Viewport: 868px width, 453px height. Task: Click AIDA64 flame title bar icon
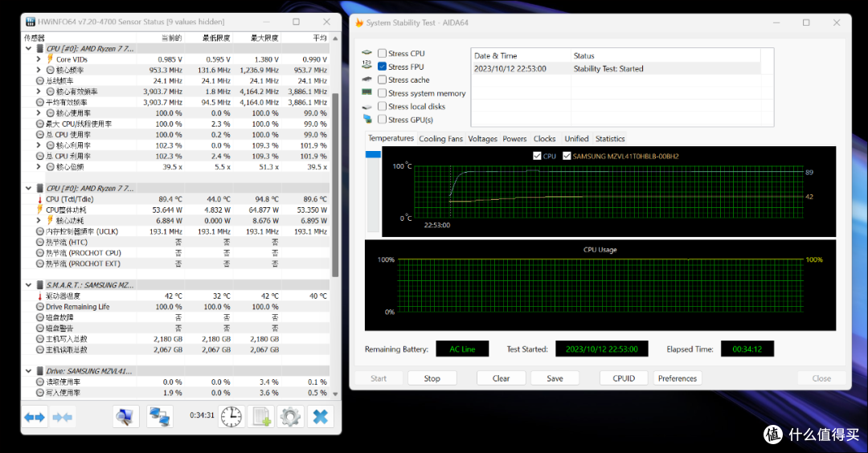(x=359, y=22)
